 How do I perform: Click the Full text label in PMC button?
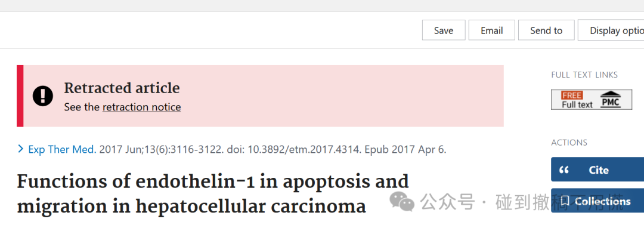tap(577, 104)
